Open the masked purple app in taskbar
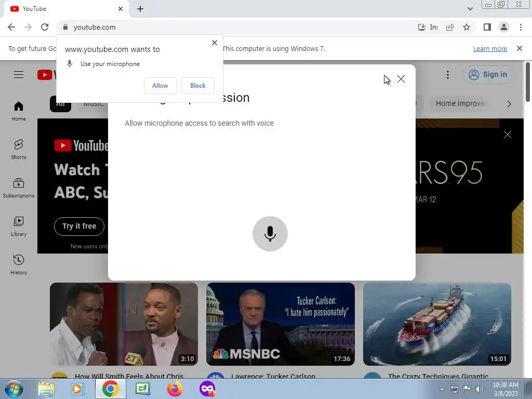 coord(207,389)
